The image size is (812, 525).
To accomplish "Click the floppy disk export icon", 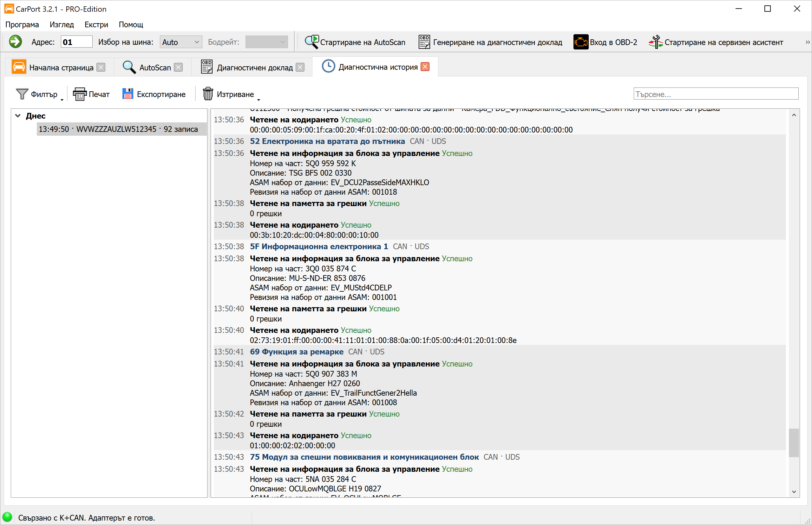I will pos(128,94).
